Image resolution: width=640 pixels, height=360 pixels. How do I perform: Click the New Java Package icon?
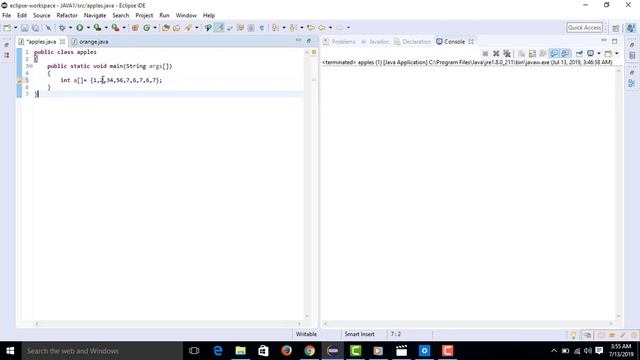[135, 28]
